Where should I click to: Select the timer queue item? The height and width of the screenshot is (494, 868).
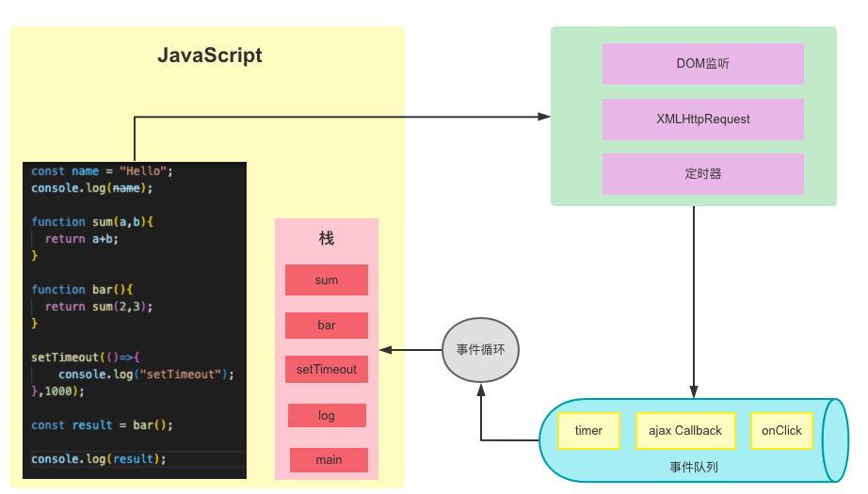(x=588, y=431)
